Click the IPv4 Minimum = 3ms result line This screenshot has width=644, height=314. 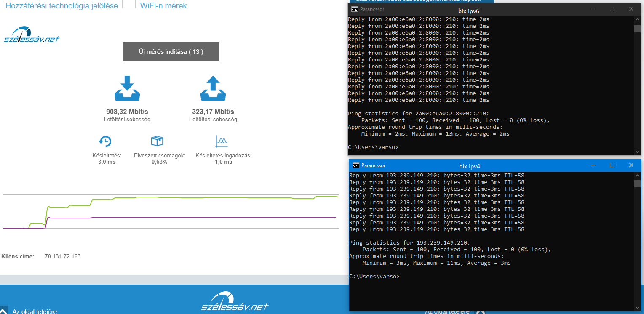(x=436, y=263)
